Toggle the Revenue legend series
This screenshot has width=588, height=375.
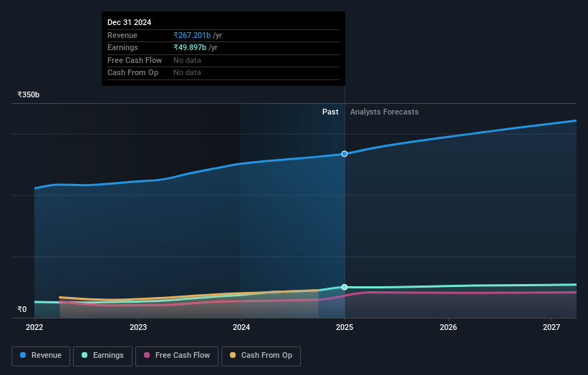[x=41, y=356]
